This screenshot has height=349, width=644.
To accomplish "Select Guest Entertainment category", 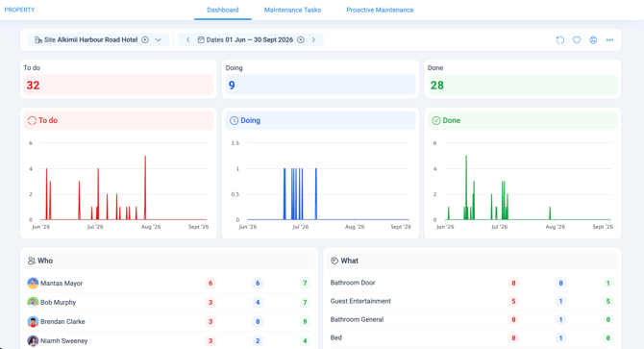I will coord(472,301).
